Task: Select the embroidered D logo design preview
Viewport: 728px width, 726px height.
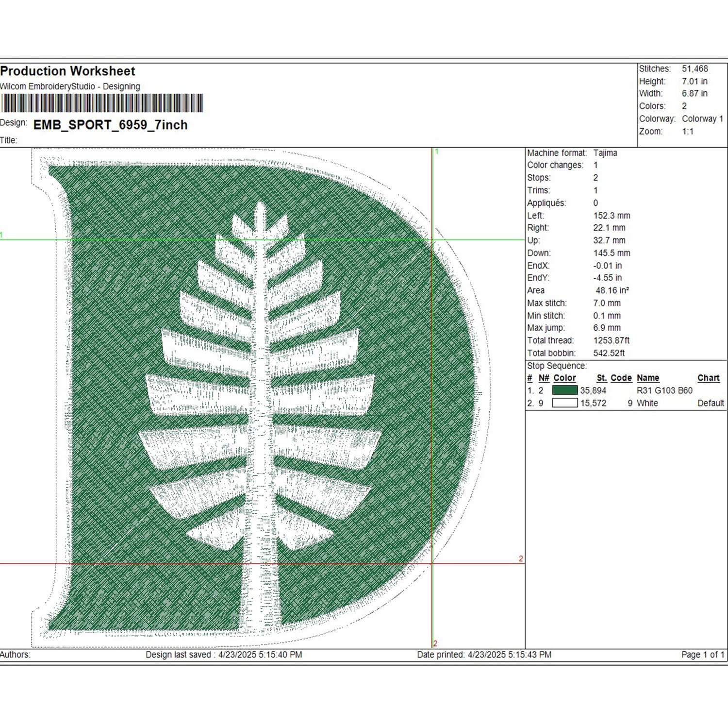Action: point(261,397)
